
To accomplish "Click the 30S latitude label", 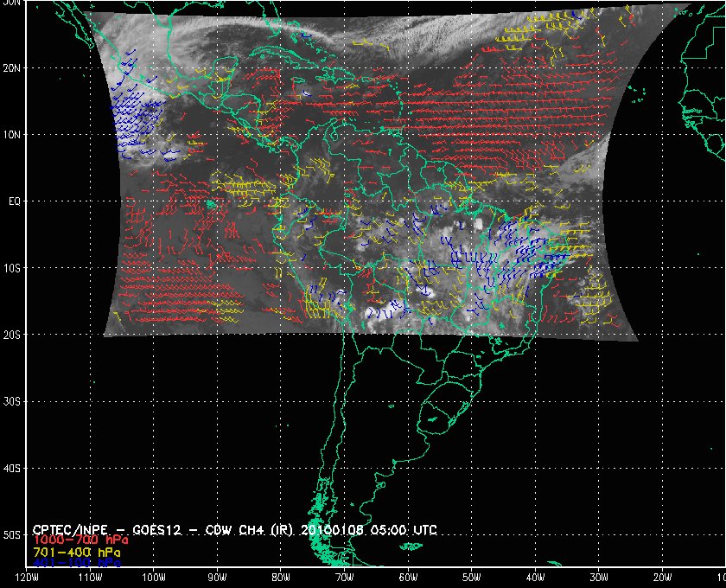I will click(x=11, y=402).
